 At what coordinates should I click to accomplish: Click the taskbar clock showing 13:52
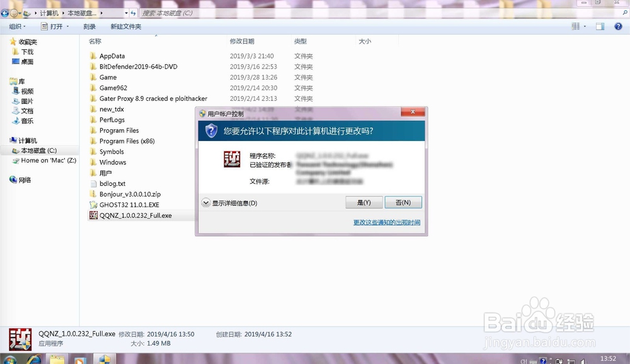point(608,359)
